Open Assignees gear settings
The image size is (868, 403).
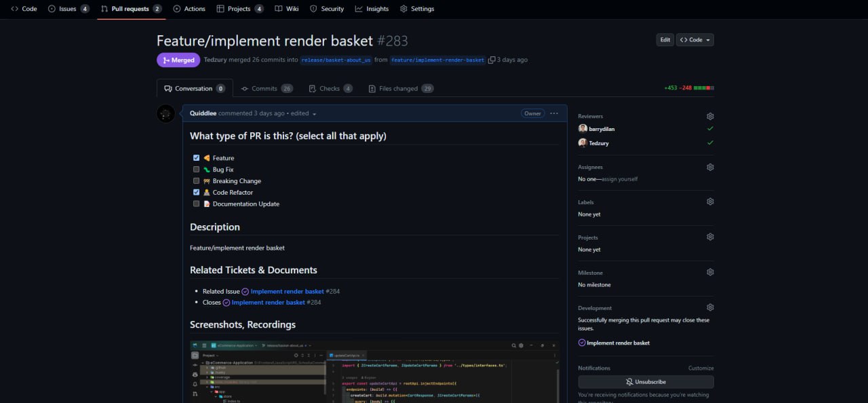[x=710, y=167]
